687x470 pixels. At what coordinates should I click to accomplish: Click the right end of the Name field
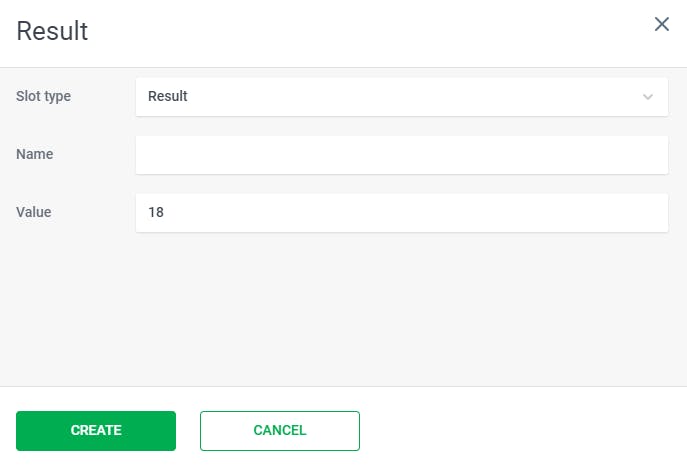(650, 155)
